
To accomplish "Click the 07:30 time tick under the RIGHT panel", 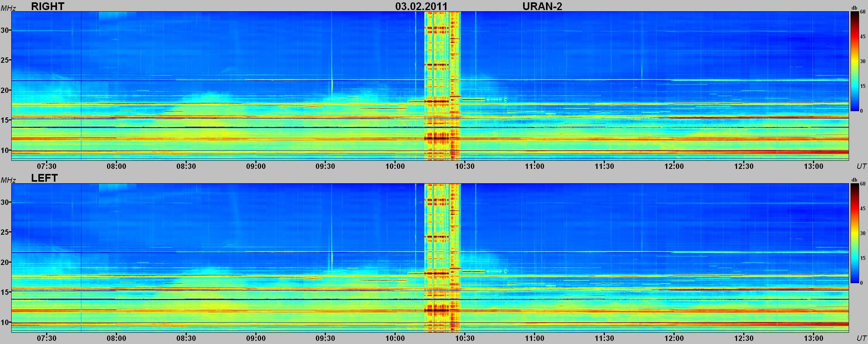I will pyautogui.click(x=46, y=167).
